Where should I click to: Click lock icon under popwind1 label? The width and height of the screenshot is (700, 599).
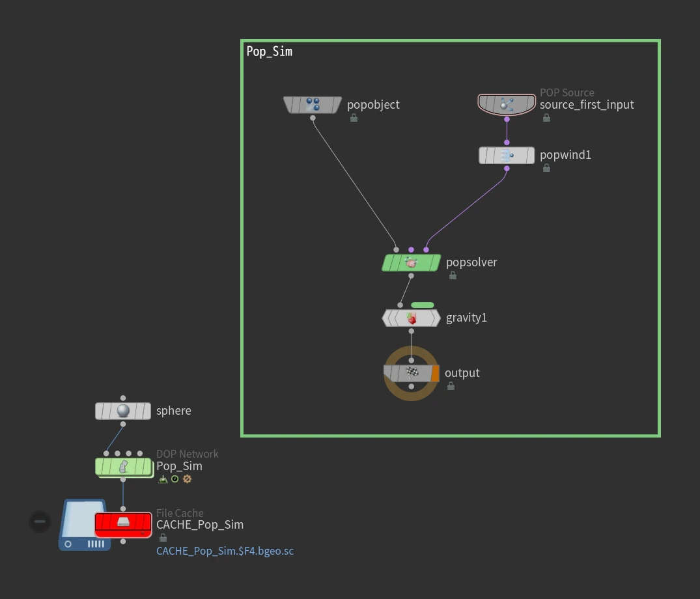(546, 168)
